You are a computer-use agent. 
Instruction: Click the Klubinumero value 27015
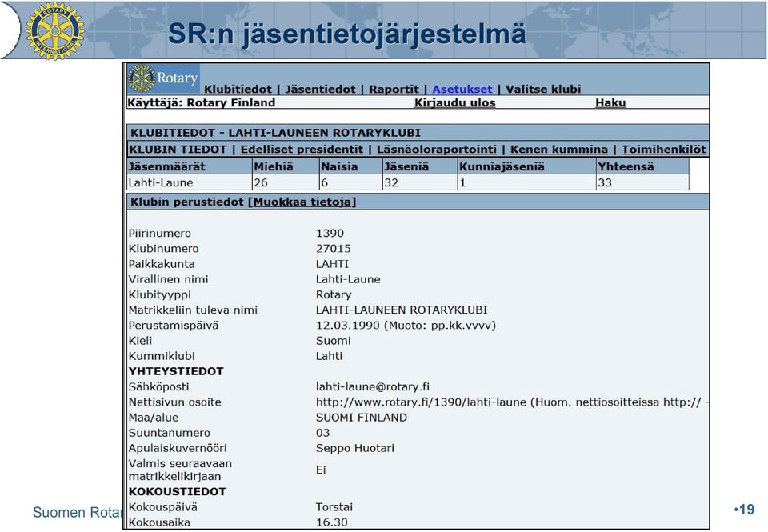(x=333, y=248)
